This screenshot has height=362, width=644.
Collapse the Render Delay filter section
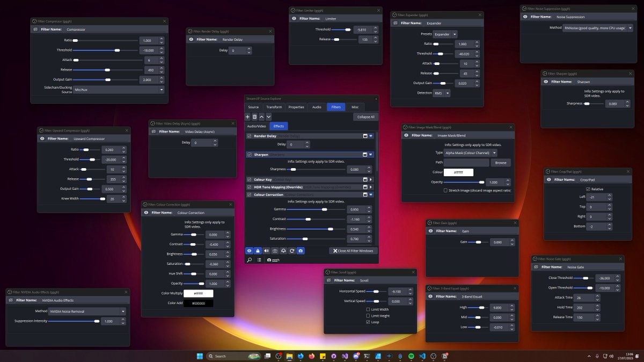point(371,136)
